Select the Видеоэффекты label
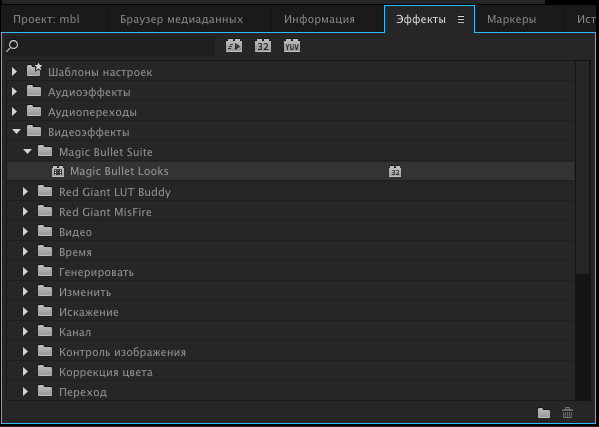 (x=89, y=132)
